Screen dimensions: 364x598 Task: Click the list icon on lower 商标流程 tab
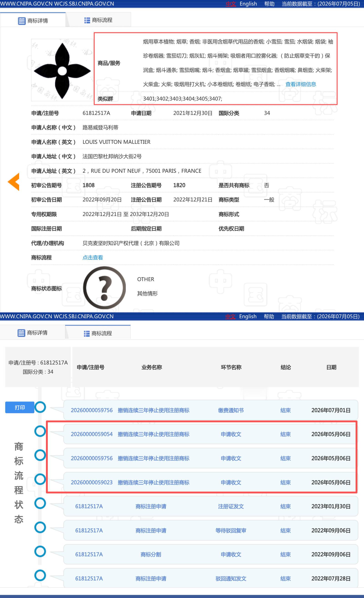coord(87,333)
